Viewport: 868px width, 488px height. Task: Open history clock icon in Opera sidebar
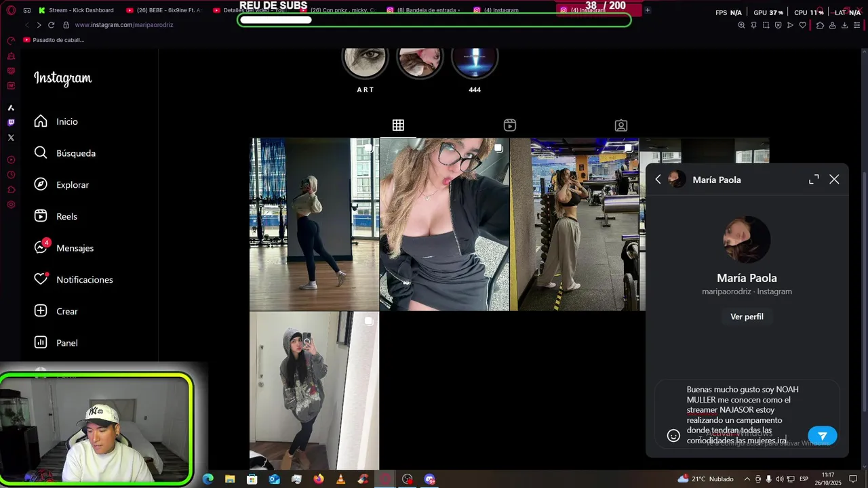[11, 175]
